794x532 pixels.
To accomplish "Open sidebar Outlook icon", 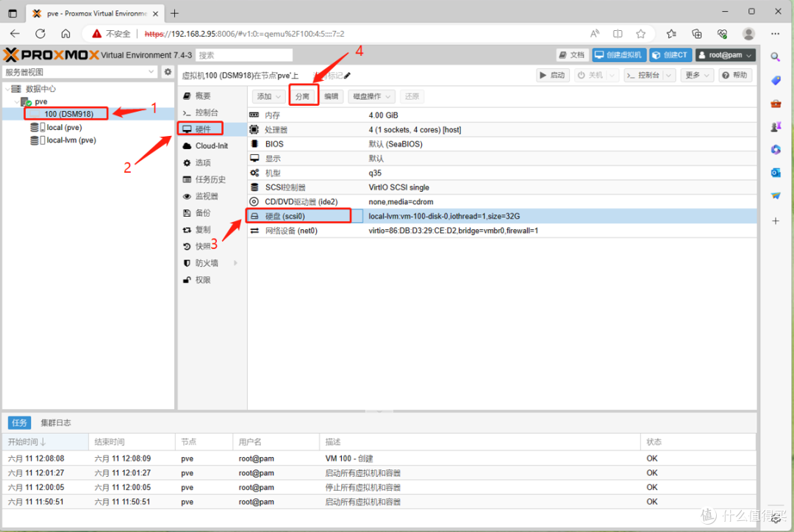I will click(776, 173).
